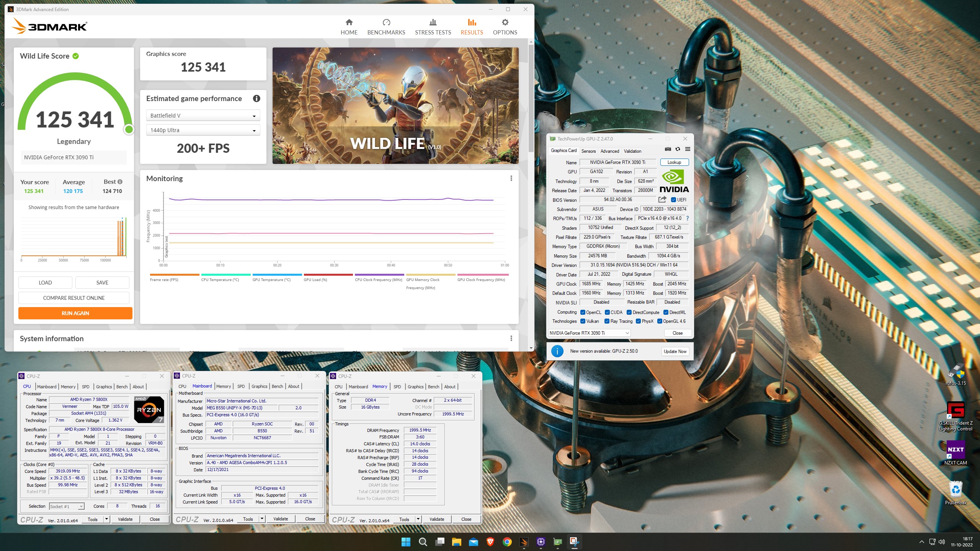Expand Tools dropdown arrow in CPU-Z CPU window
Screen dimensions: 980x551
[107, 519]
